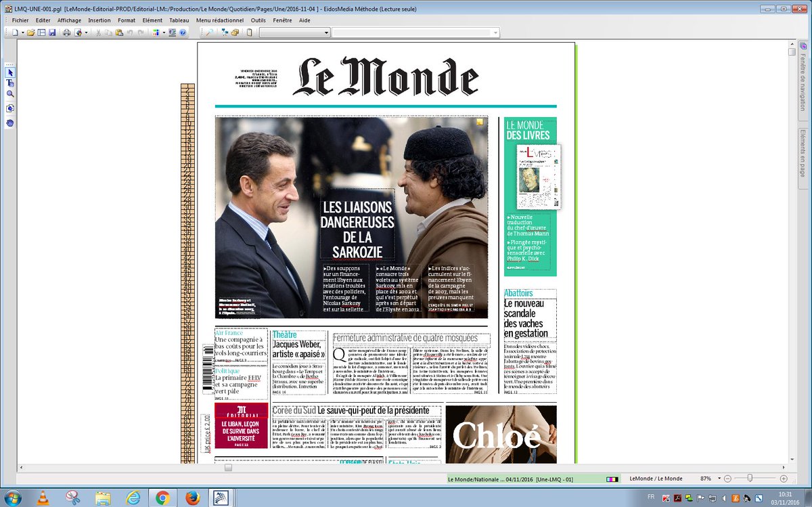This screenshot has width=812, height=507.
Task: Select the hand pan tool
Action: (x=10, y=123)
